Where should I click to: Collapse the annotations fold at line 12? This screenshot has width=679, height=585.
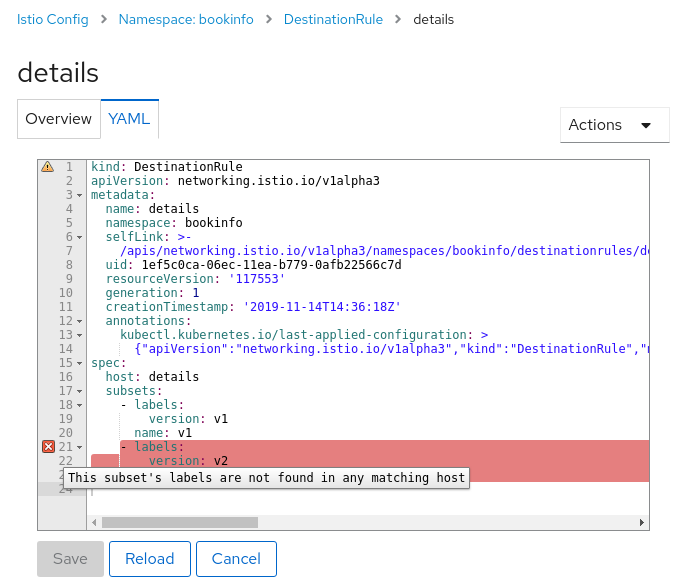[80, 321]
